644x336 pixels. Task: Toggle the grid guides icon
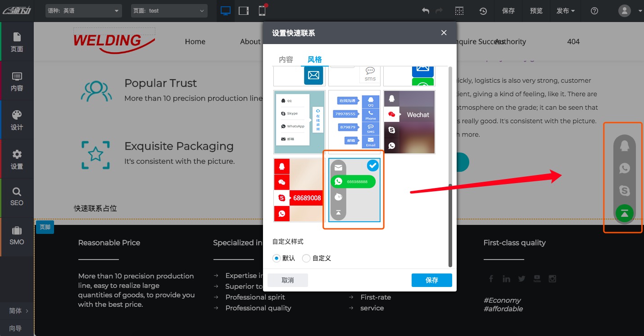(459, 11)
